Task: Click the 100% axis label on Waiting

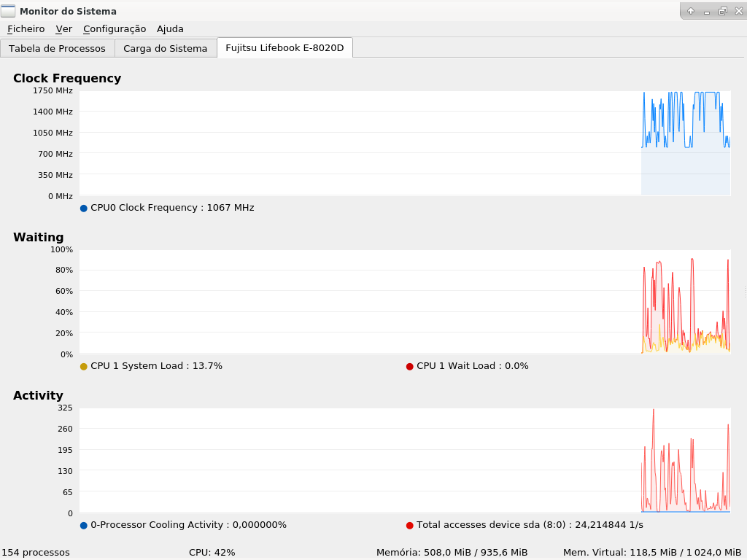Action: tap(61, 249)
